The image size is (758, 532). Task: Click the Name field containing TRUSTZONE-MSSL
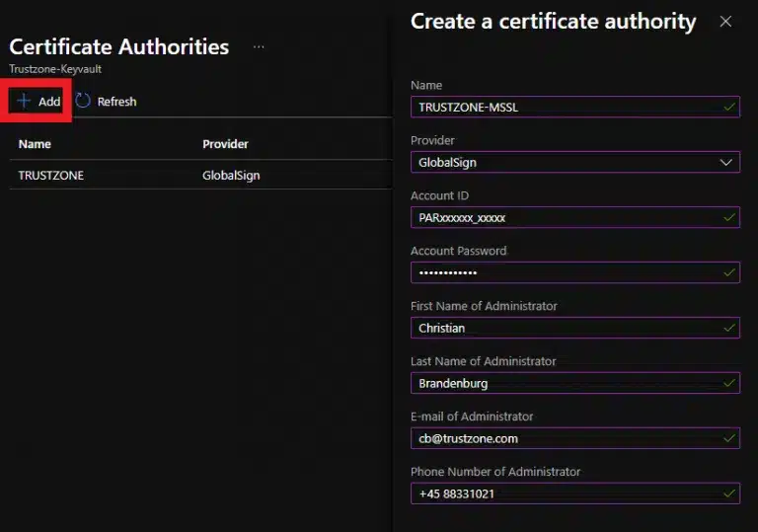574,107
